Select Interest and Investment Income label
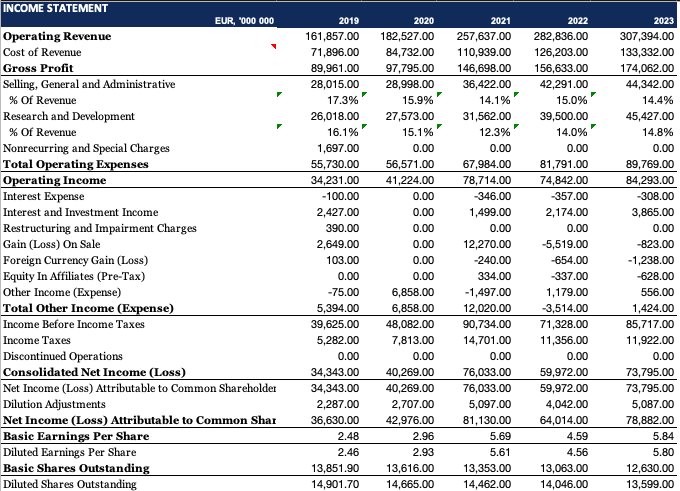Image resolution: width=680 pixels, height=491 pixels. (x=81, y=213)
